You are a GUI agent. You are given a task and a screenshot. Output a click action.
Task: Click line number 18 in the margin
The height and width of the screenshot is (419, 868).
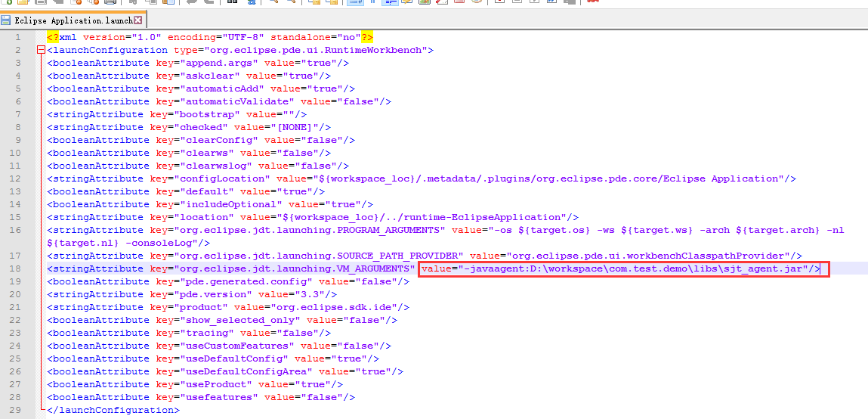16,268
